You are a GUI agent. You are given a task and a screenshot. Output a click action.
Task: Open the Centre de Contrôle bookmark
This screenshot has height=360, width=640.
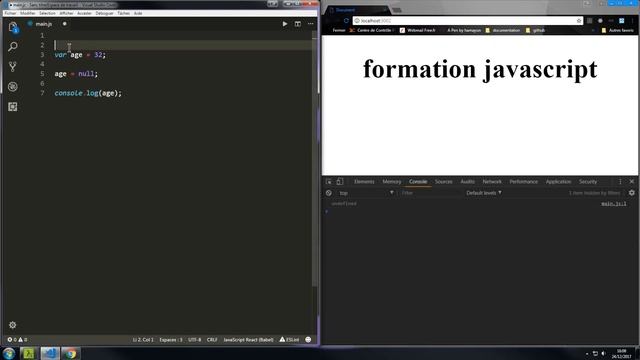click(x=371, y=30)
